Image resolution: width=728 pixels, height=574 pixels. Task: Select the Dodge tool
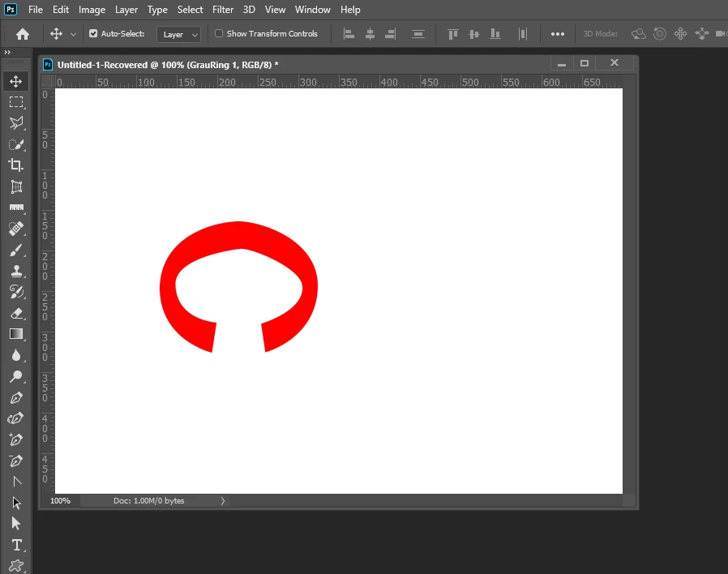(16, 377)
